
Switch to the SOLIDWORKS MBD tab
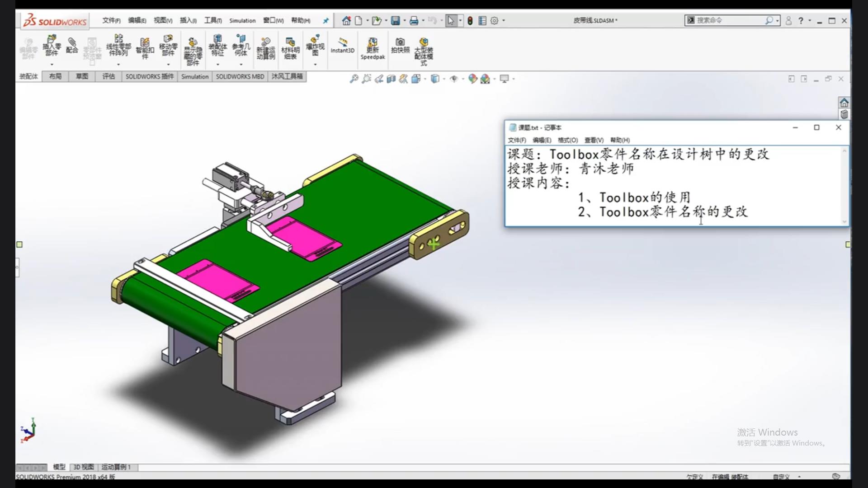(x=240, y=76)
